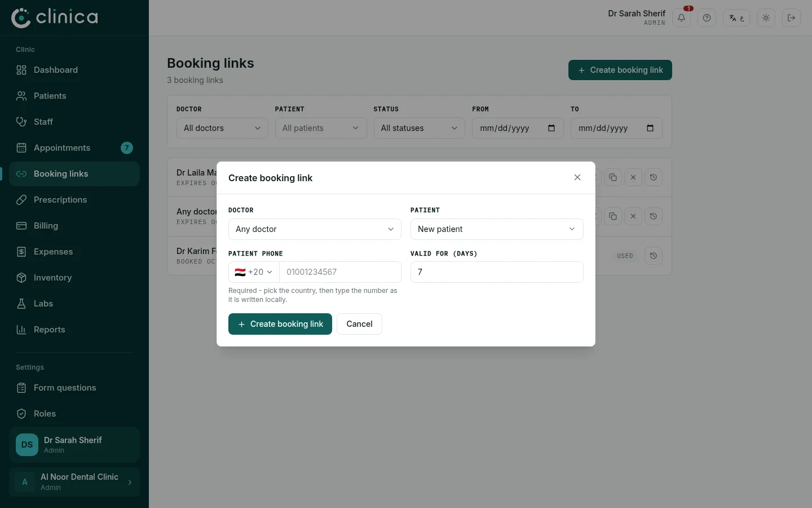The height and width of the screenshot is (508, 812).
Task: Open the Doctor dropdown showing Any doctor
Action: (x=315, y=229)
